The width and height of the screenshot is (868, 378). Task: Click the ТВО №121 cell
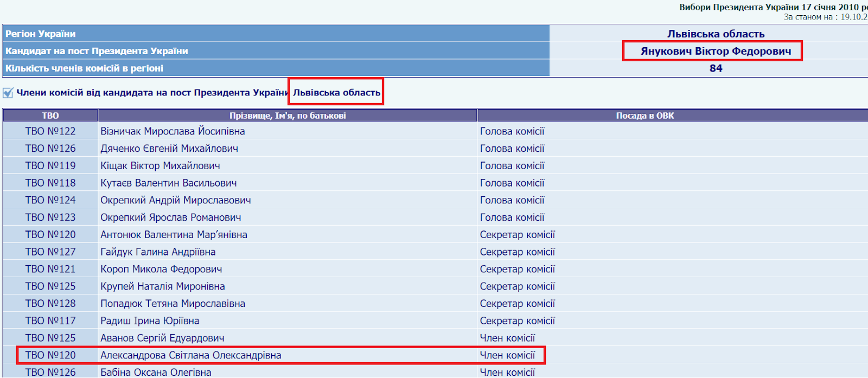50,269
